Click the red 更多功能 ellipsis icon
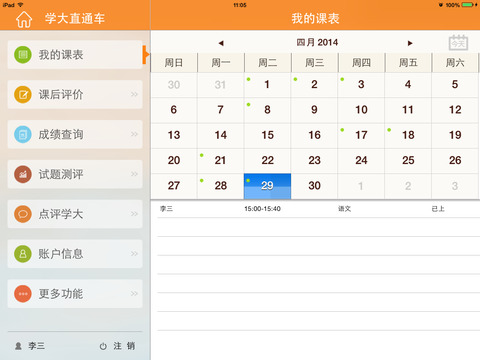Viewport: 480px width, 360px height. [x=23, y=294]
